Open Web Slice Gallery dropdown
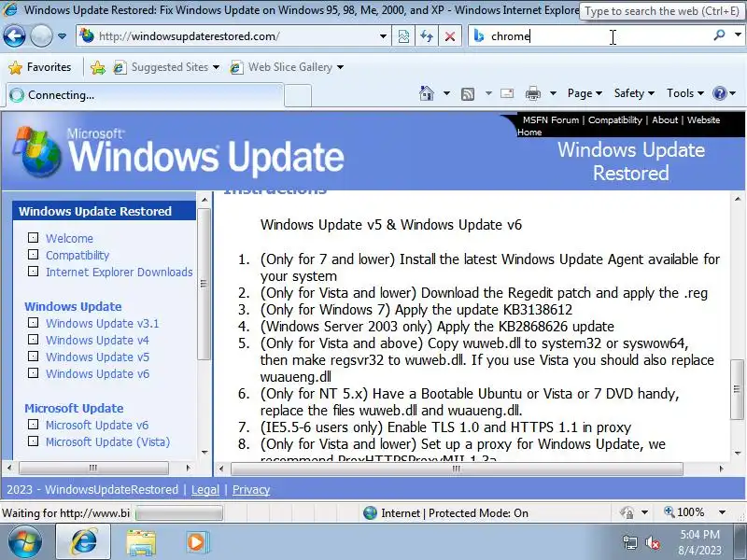 pyautogui.click(x=287, y=67)
